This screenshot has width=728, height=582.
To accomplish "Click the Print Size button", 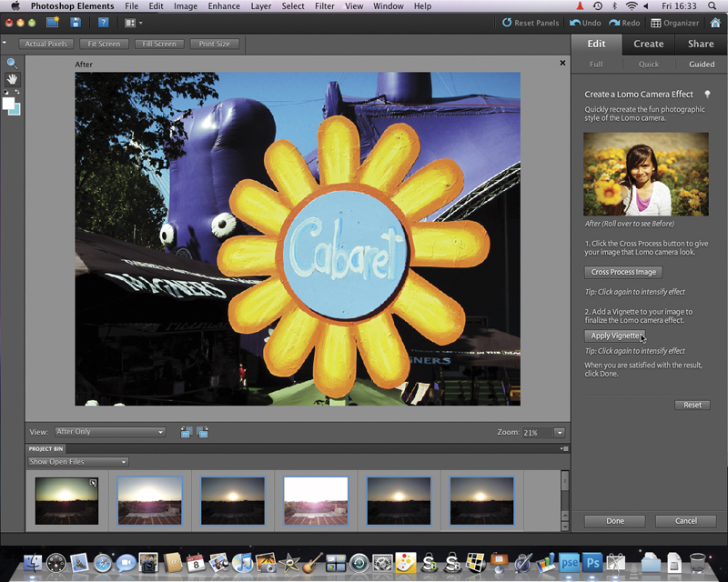I will 215,44.
